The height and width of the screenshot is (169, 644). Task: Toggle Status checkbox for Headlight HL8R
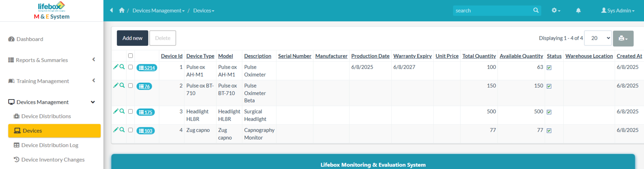(549, 112)
